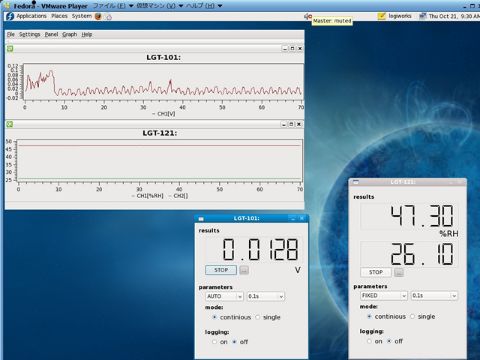Screen dimensions: 480x360
Task: Click the window menu icon of the LGT-121 panel
Action: click(356, 182)
